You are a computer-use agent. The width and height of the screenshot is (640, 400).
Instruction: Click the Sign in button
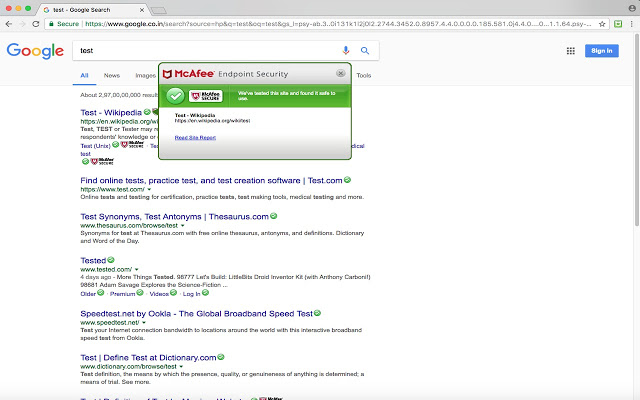601,50
